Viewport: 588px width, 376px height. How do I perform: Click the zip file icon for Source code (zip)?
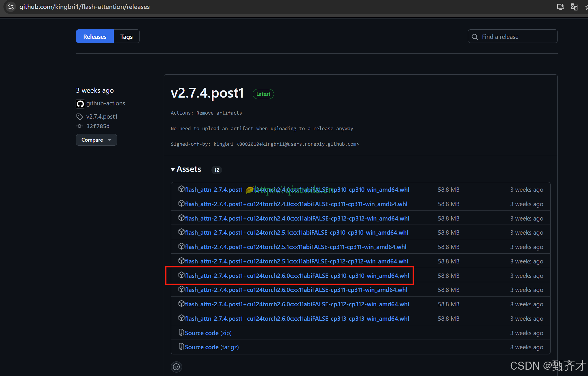point(181,333)
